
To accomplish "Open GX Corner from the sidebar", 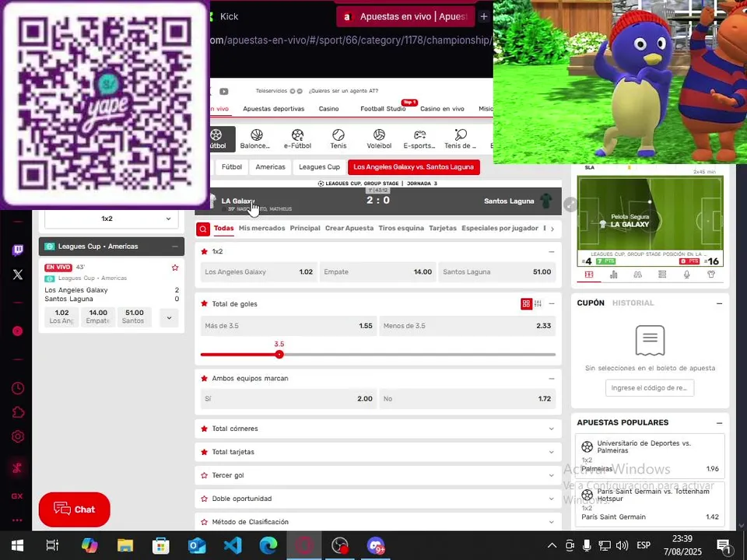I will pos(18,496).
